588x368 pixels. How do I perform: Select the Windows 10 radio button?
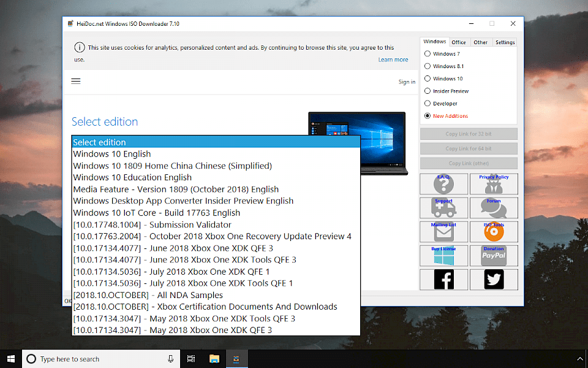pos(427,79)
